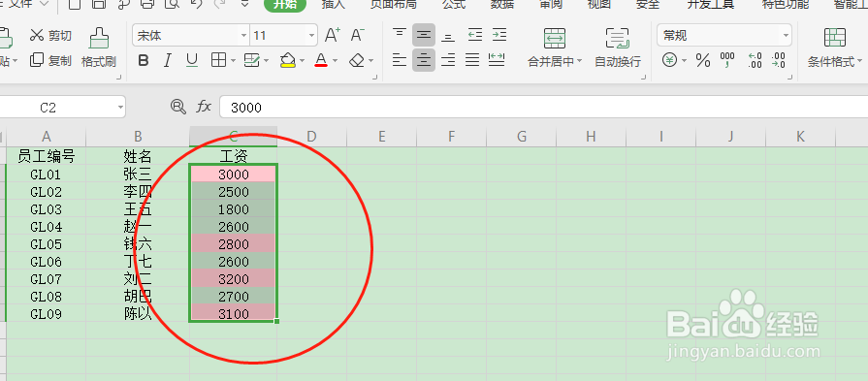
Task: Apply percent style format
Action: tap(703, 60)
